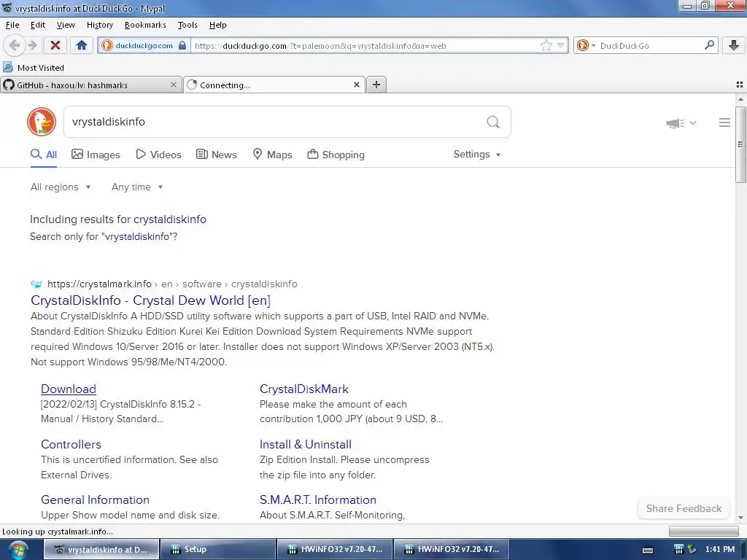Open the megaphone announcements icon

[x=675, y=123]
